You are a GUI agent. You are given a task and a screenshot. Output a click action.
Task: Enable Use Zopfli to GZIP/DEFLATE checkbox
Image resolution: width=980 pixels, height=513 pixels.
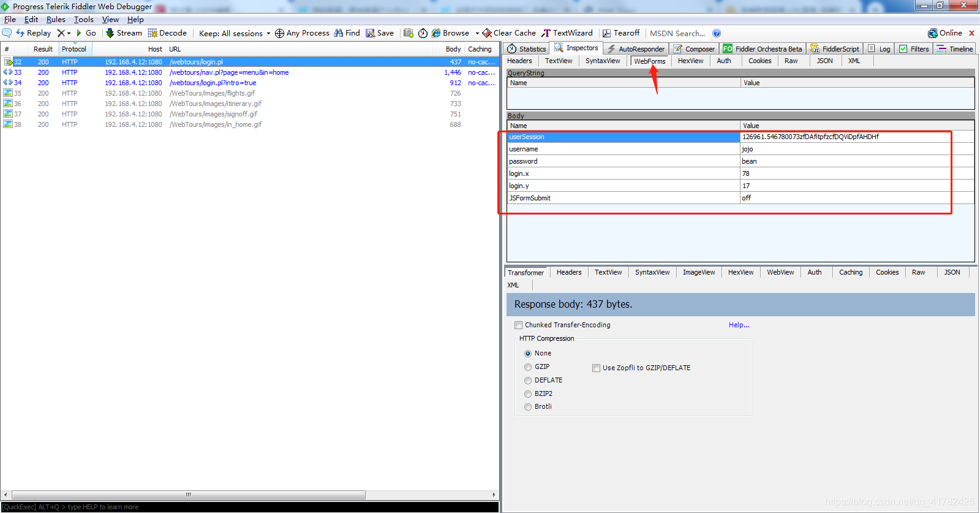click(596, 368)
